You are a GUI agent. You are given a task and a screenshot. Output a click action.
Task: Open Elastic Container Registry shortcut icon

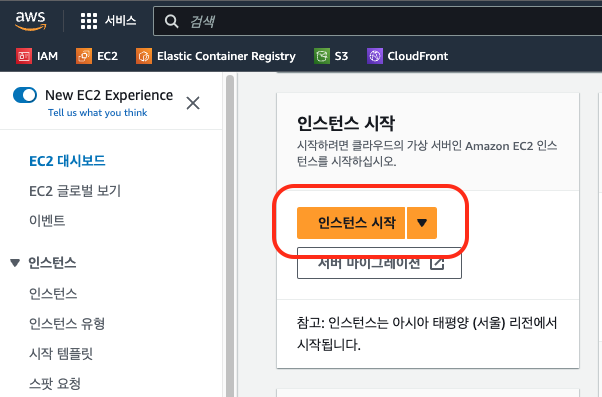point(144,56)
